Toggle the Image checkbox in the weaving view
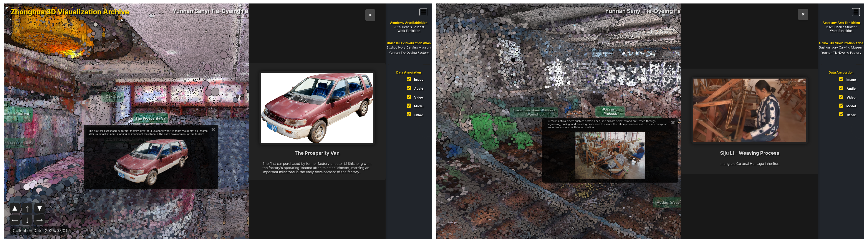 coord(841,79)
